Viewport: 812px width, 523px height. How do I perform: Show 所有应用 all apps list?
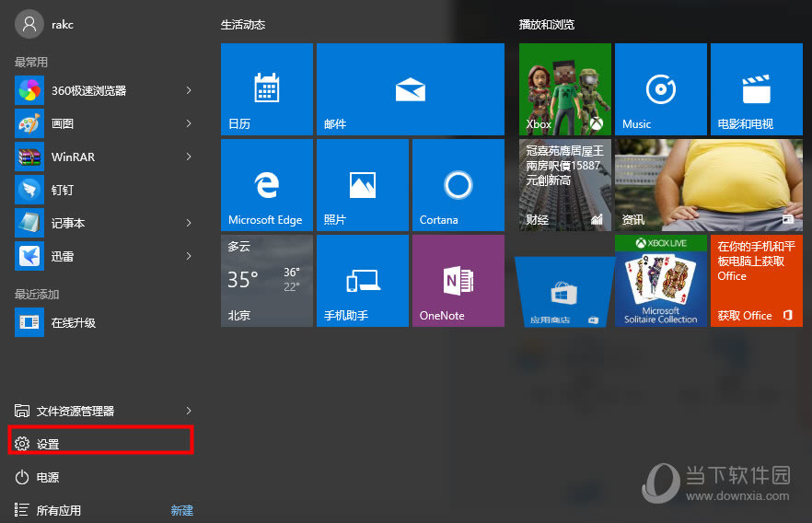pyautogui.click(x=48, y=510)
